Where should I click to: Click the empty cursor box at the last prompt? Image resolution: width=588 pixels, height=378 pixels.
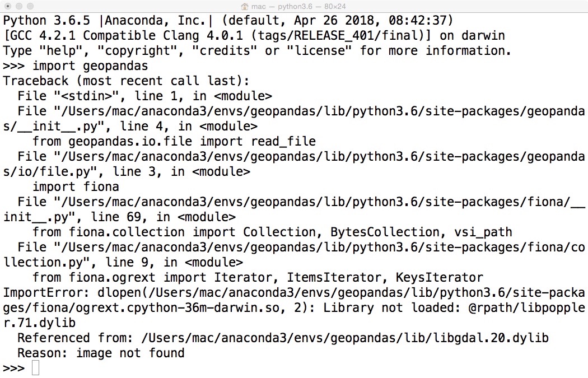pyautogui.click(x=35, y=368)
